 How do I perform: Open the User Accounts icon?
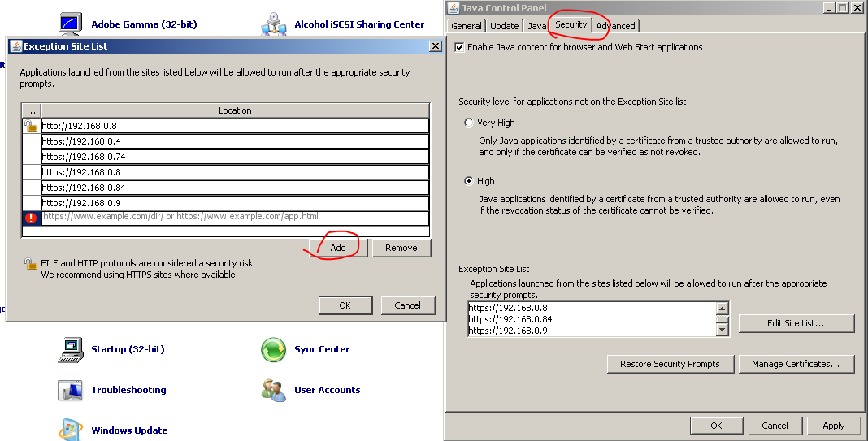(x=274, y=390)
